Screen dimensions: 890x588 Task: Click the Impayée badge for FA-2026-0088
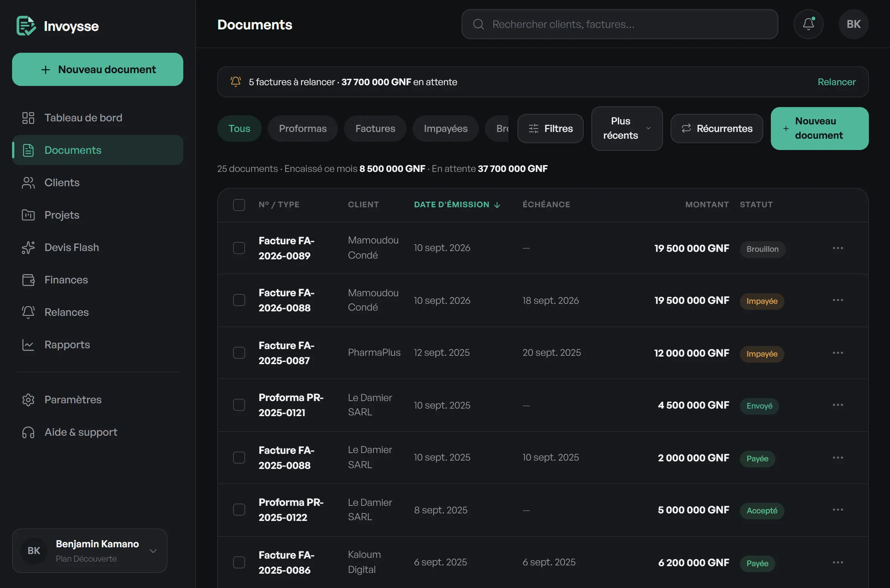762,301
